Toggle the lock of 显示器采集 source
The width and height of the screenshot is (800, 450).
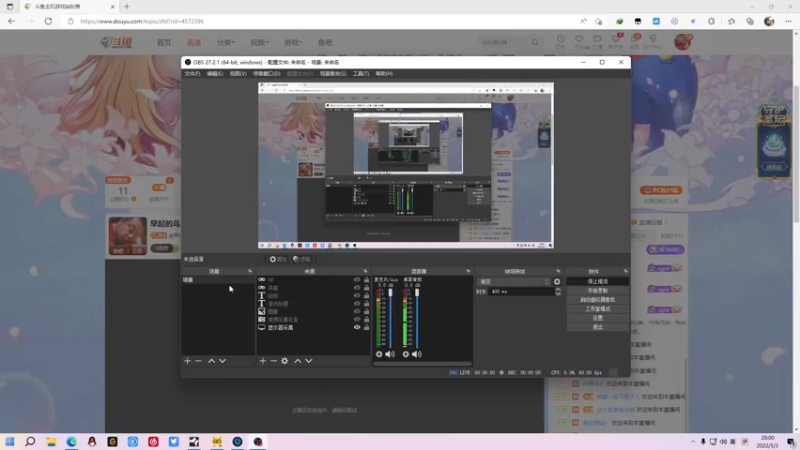coord(366,327)
